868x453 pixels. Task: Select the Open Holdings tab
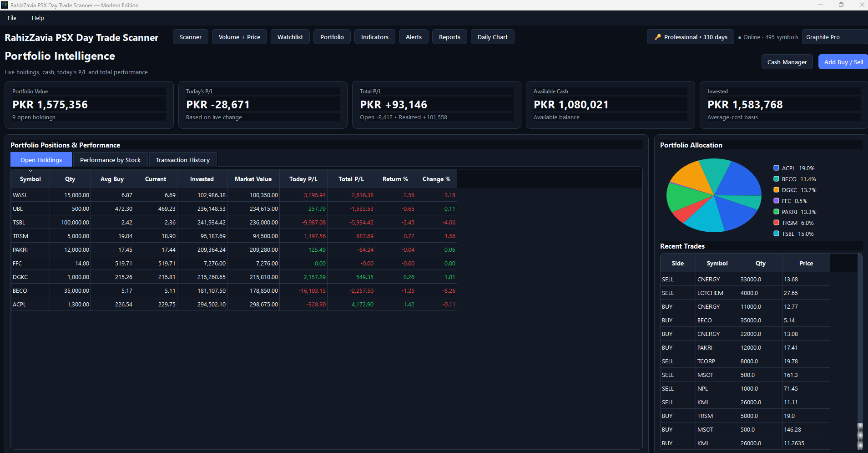(x=41, y=160)
